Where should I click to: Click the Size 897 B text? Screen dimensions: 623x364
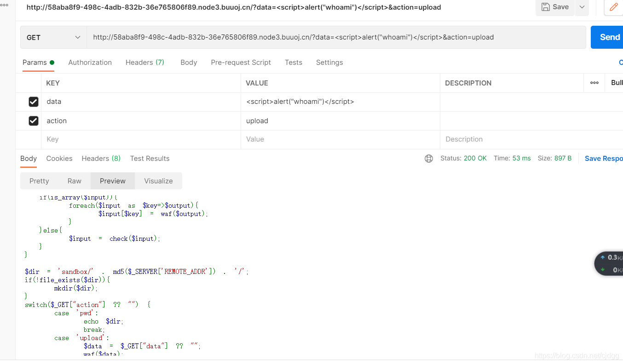[x=554, y=158]
